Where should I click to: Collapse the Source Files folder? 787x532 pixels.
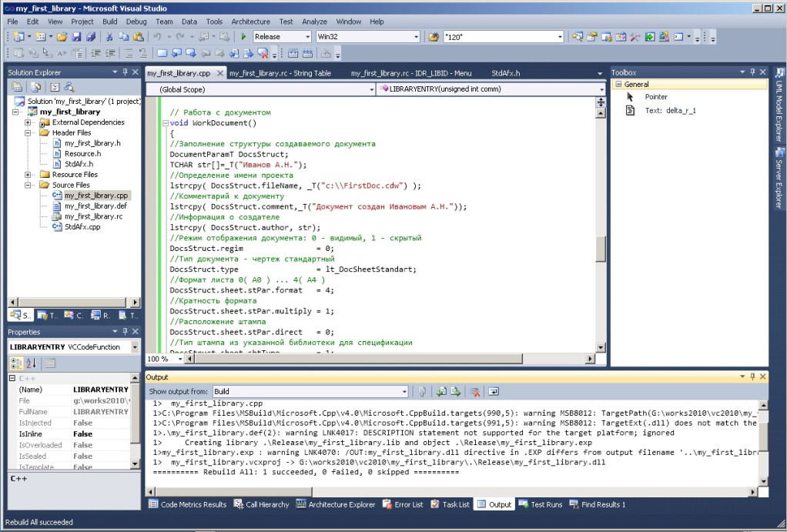[28, 186]
